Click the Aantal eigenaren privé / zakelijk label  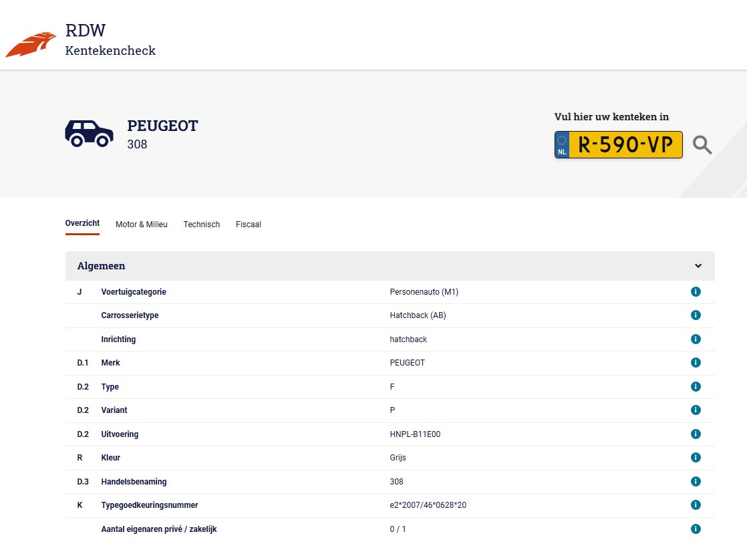(158, 529)
